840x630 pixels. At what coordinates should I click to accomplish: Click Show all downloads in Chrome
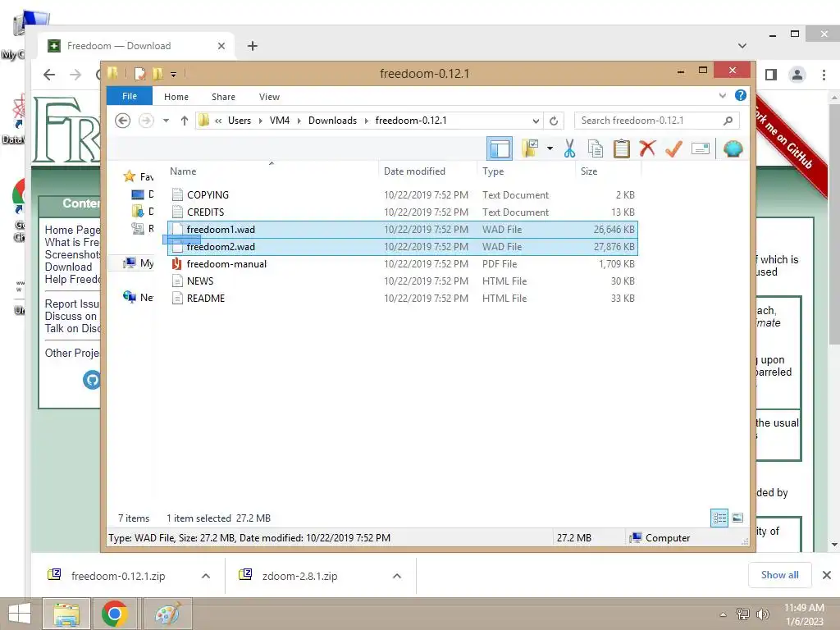click(x=779, y=575)
